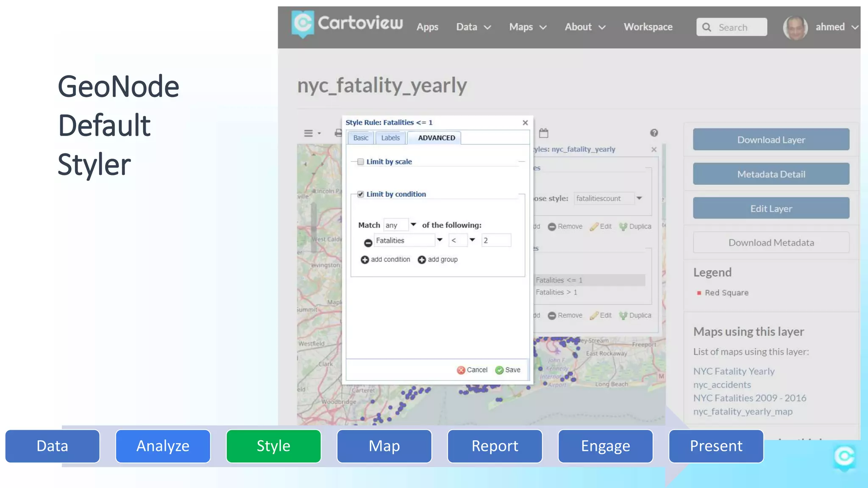Enable Limit by scale checkbox
Viewport: 868px width, 488px height.
[361, 162]
